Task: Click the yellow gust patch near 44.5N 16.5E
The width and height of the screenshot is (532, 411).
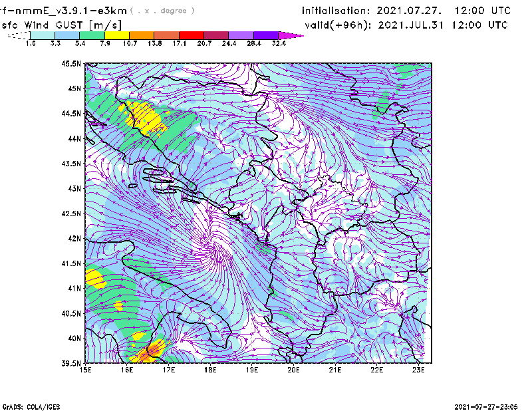Action: (144, 118)
